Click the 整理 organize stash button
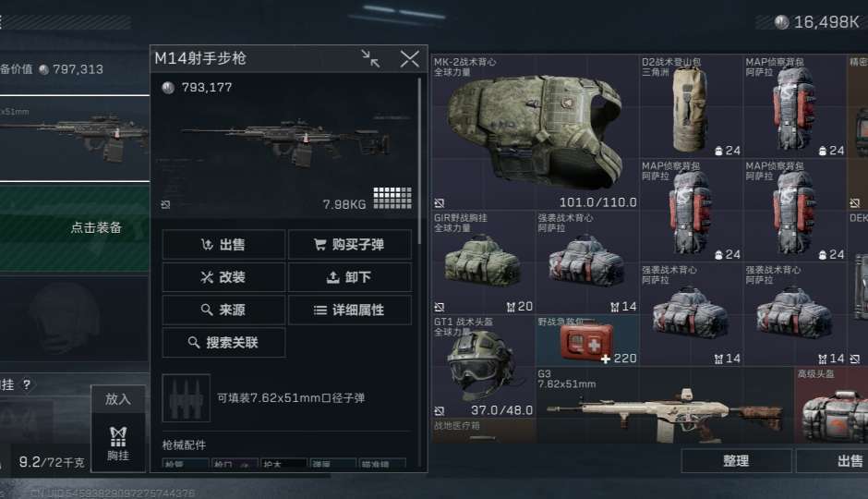This screenshot has height=499, width=868. [x=736, y=461]
